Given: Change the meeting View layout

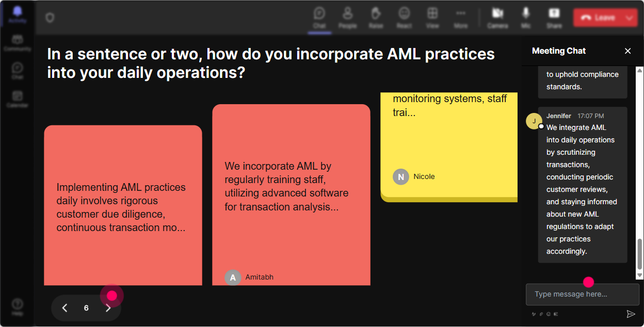Looking at the screenshot, I should [432, 18].
